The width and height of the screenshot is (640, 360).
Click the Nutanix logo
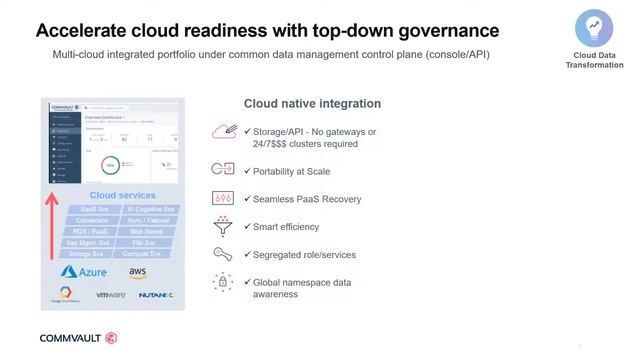pyautogui.click(x=156, y=295)
